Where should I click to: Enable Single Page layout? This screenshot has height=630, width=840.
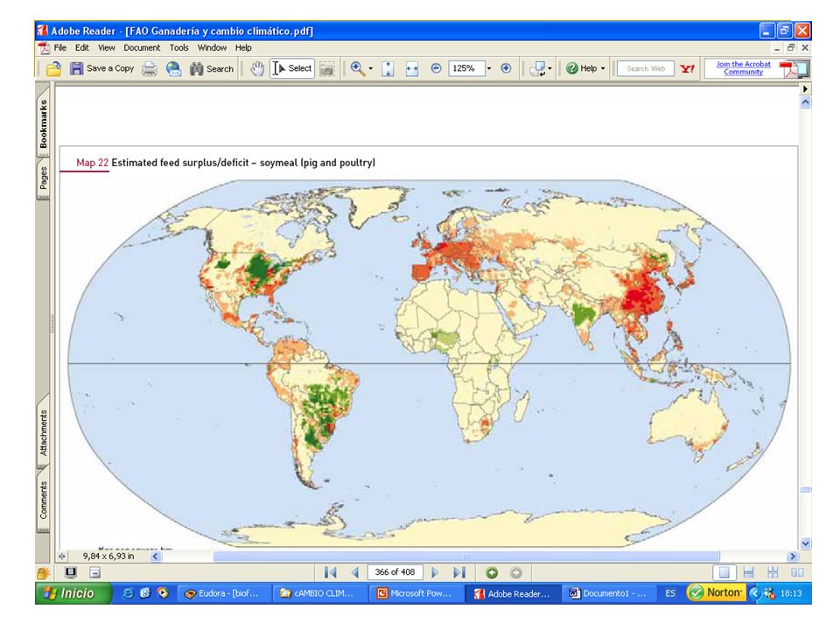click(724, 572)
